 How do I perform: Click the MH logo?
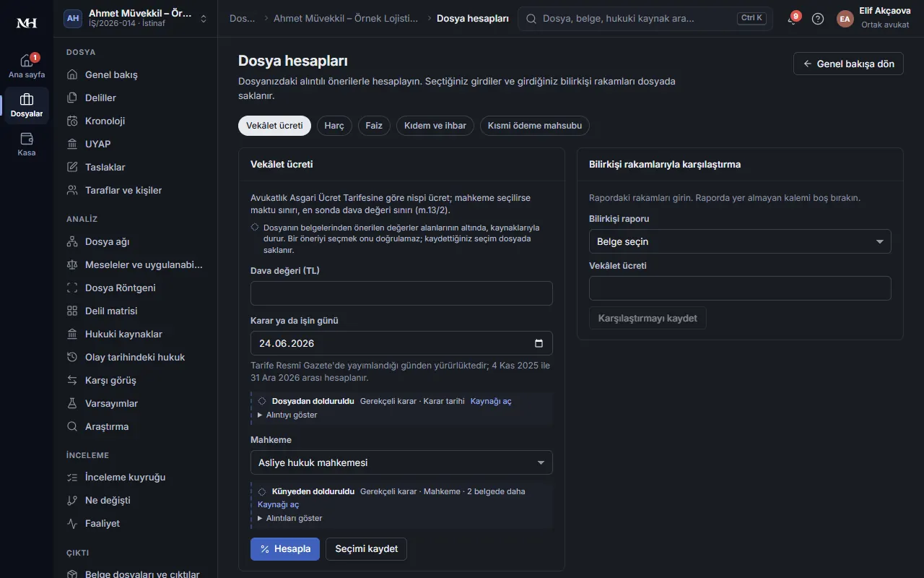coord(27,23)
